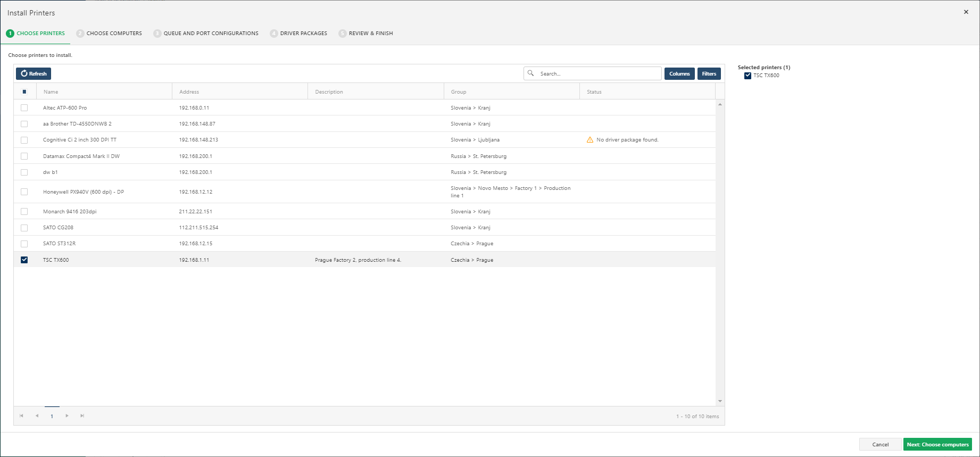The height and width of the screenshot is (457, 980).
Task: Open the Columns chooser
Action: point(679,73)
